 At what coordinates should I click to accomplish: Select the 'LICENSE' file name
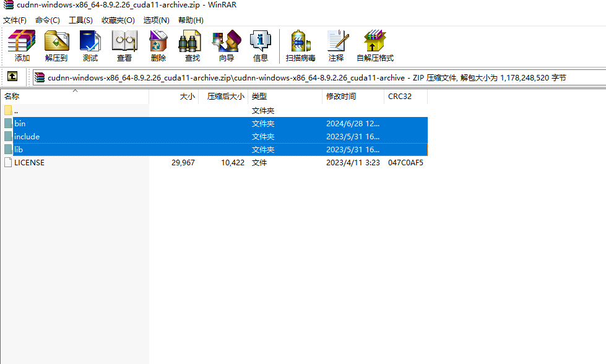[x=29, y=163]
